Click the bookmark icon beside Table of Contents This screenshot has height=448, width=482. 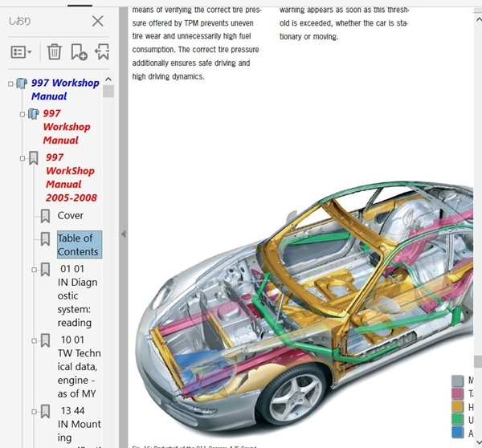(45, 238)
